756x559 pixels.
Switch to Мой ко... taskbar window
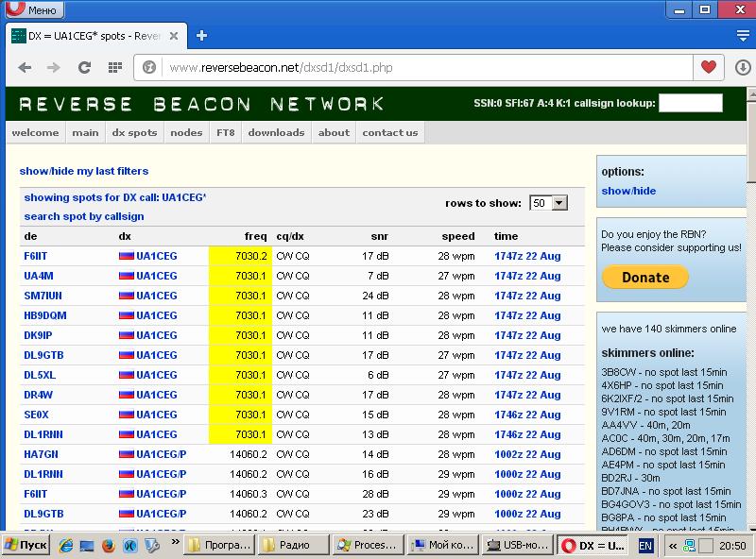443,545
